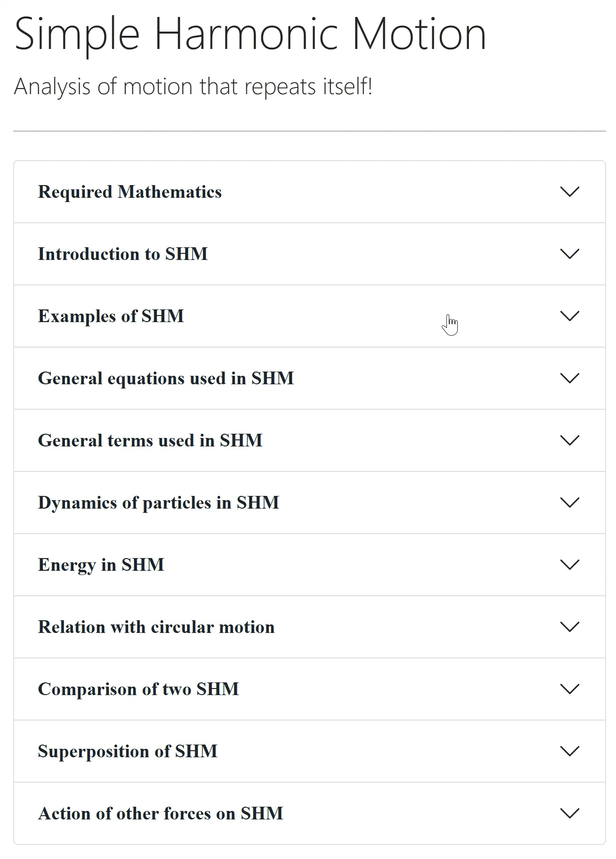The height and width of the screenshot is (859, 616).
Task: Open Relation with circular motion heading
Action: [x=156, y=627]
